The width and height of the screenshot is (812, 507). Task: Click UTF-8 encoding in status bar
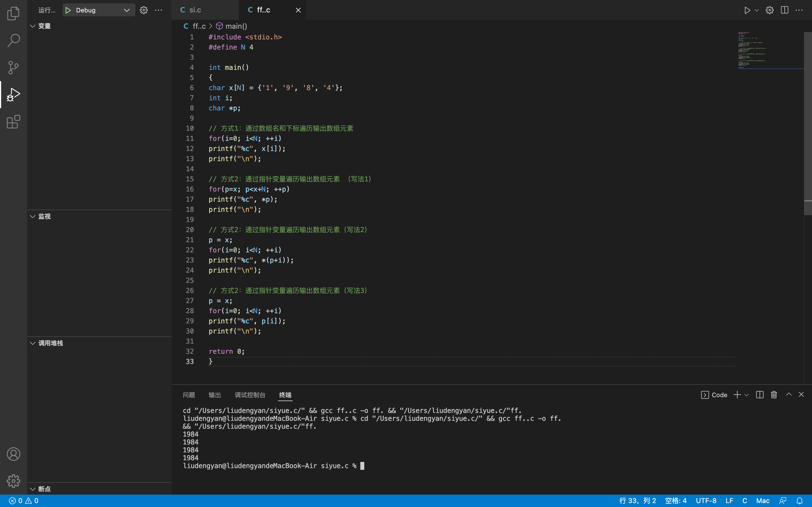pos(706,501)
